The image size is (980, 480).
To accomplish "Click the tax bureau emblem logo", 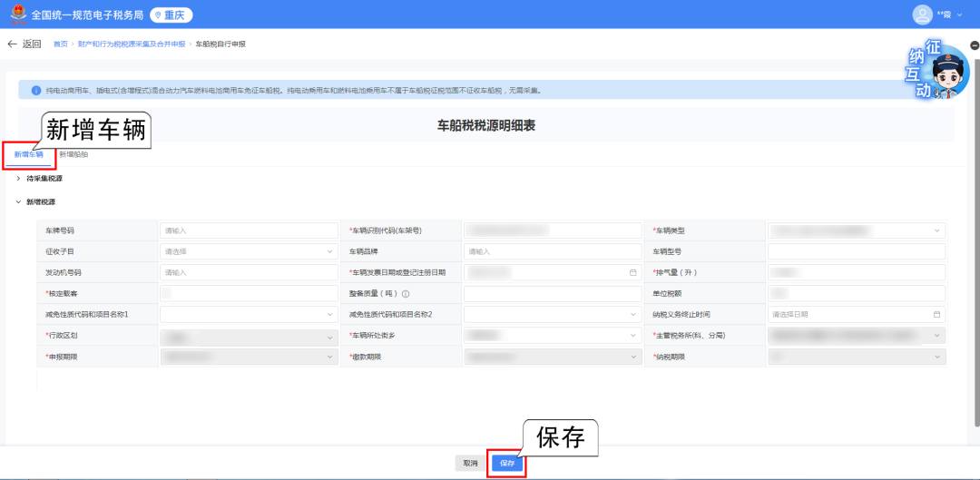I will pos(16,15).
